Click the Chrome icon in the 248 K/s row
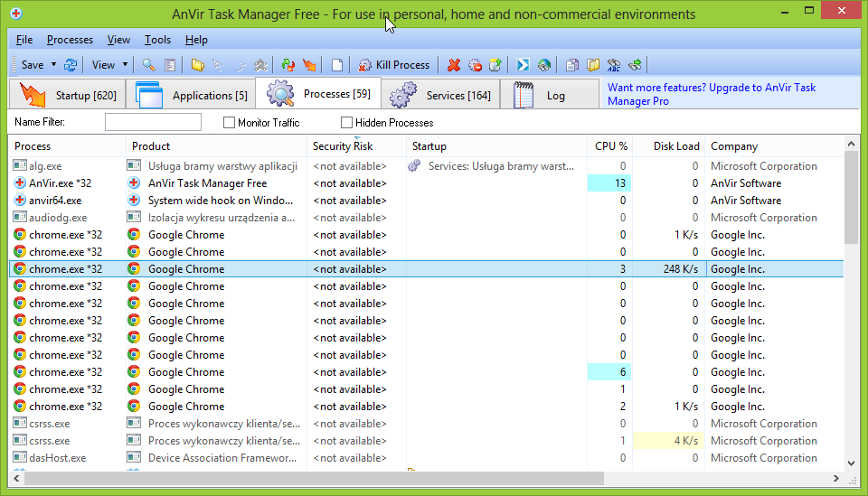This screenshot has height=496, width=868. [20, 268]
